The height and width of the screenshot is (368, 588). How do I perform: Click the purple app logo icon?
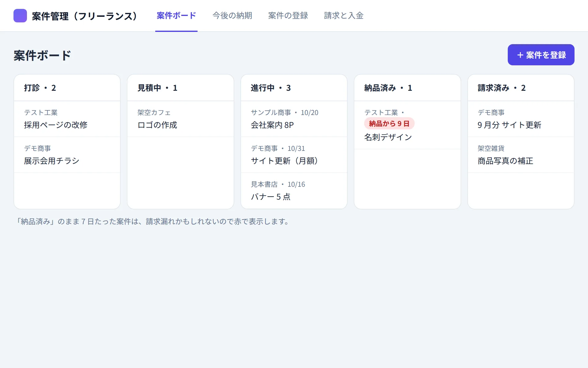[20, 16]
